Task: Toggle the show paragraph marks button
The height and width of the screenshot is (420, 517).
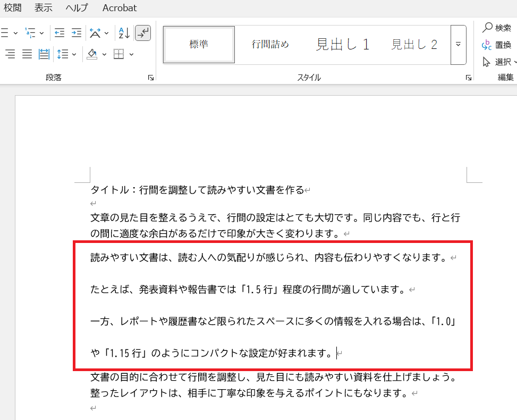Action: (143, 33)
